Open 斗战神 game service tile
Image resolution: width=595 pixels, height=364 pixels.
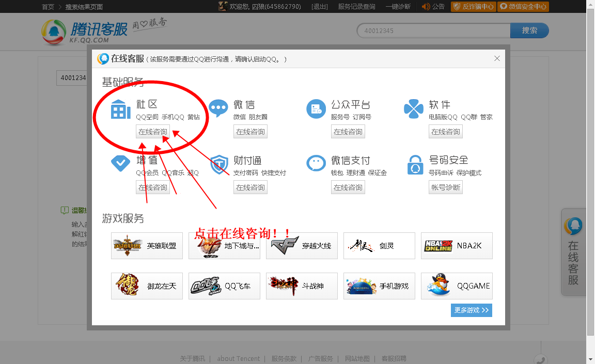[x=302, y=286]
